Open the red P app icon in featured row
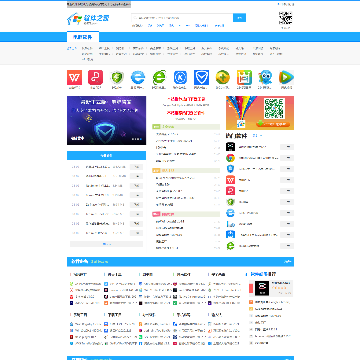Screen dimensions: 360x360 tap(95, 77)
